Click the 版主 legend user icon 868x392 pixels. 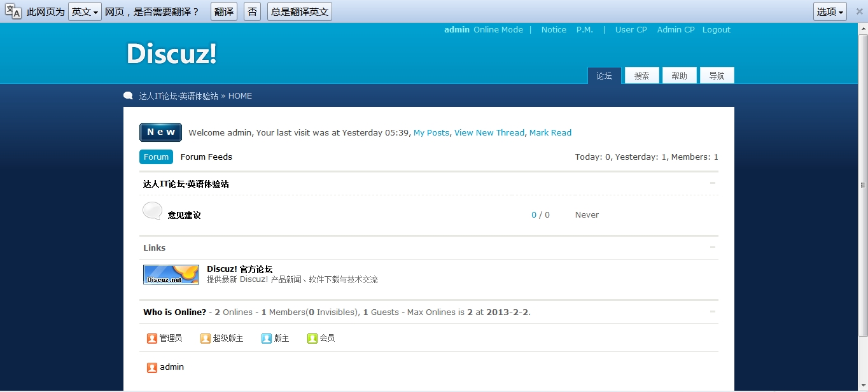tap(267, 339)
